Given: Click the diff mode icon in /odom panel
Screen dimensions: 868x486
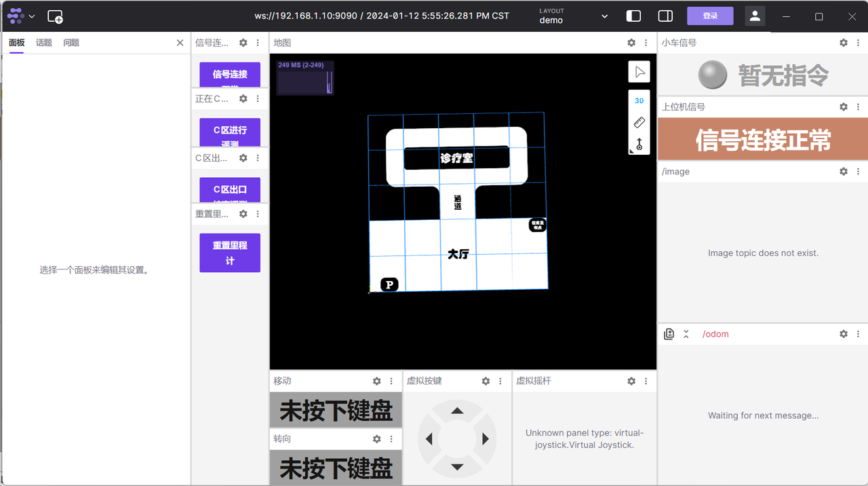Looking at the screenshot, I should (669, 334).
